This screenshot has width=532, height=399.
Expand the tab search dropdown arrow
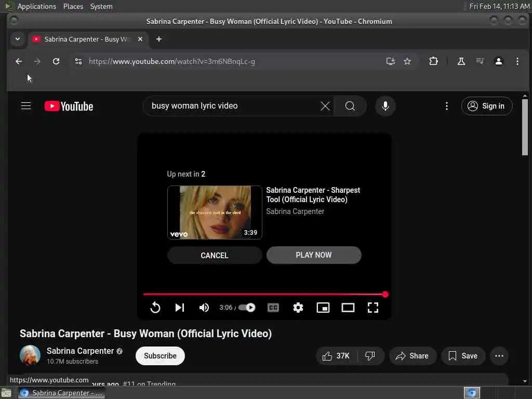pyautogui.click(x=18, y=39)
